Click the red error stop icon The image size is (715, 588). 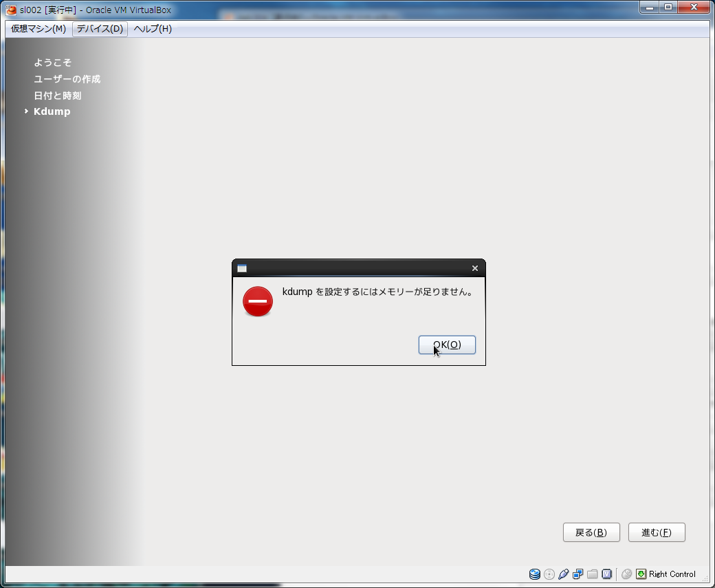(258, 301)
